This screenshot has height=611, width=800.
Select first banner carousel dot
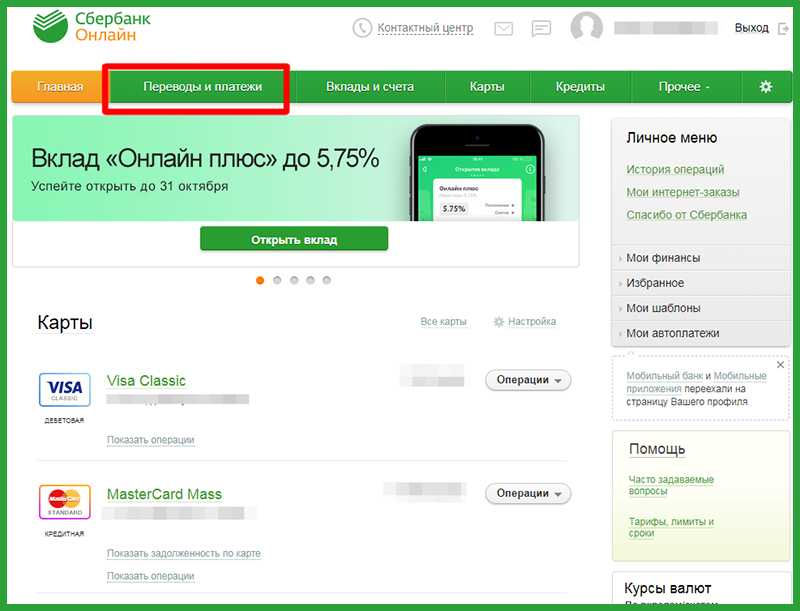[x=260, y=280]
